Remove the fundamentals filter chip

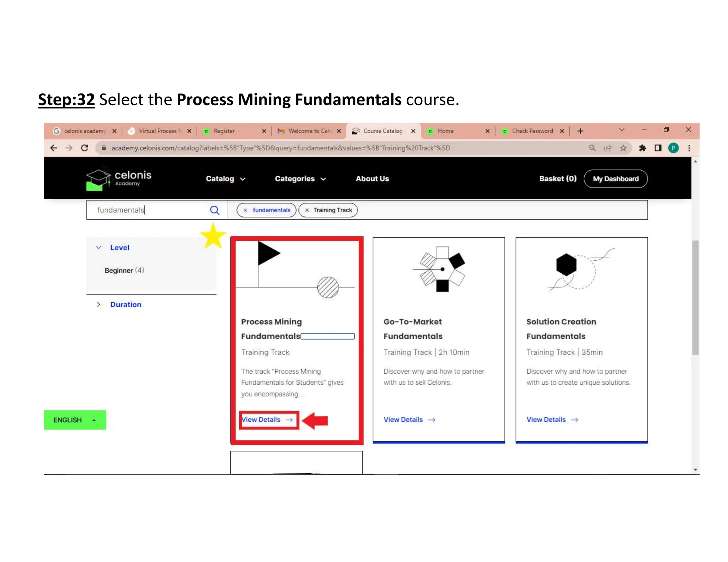click(245, 210)
